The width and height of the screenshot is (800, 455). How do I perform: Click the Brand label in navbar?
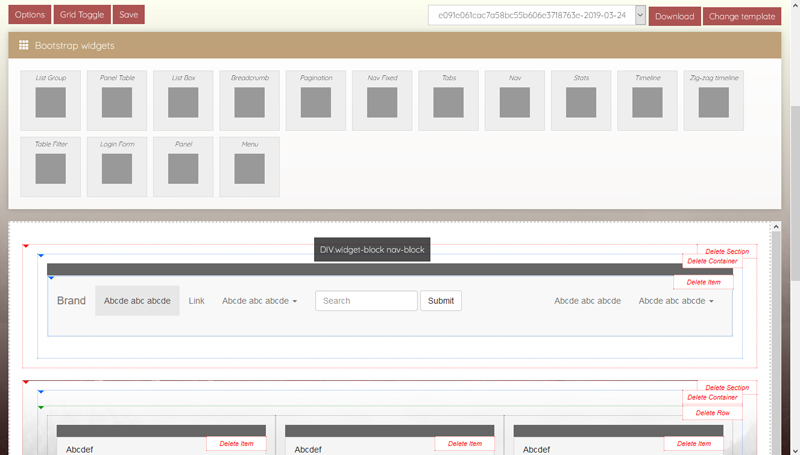(x=71, y=300)
